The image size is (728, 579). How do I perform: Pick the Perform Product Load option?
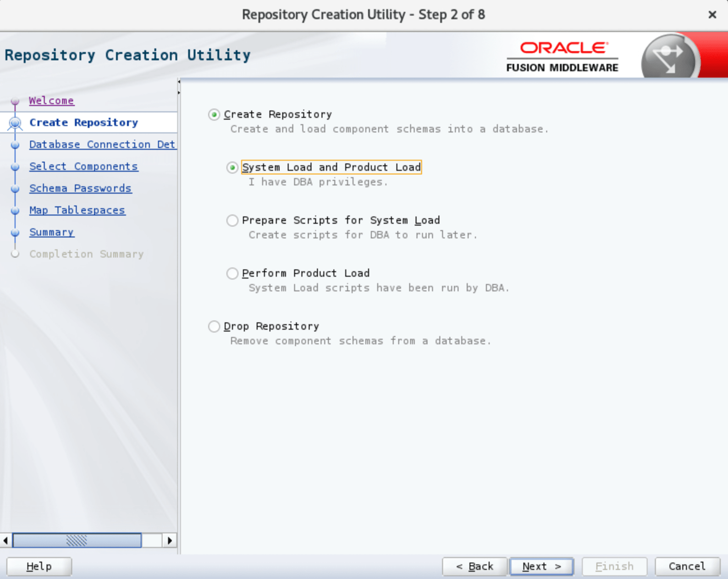click(x=232, y=273)
